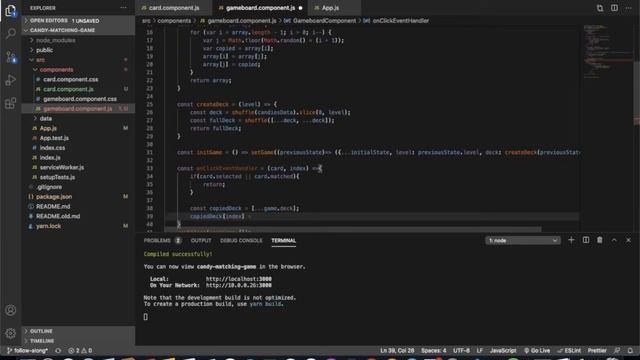This screenshot has height=360, width=640.
Task: Click GameboardComponent in the breadcrumb
Action: tap(324, 21)
